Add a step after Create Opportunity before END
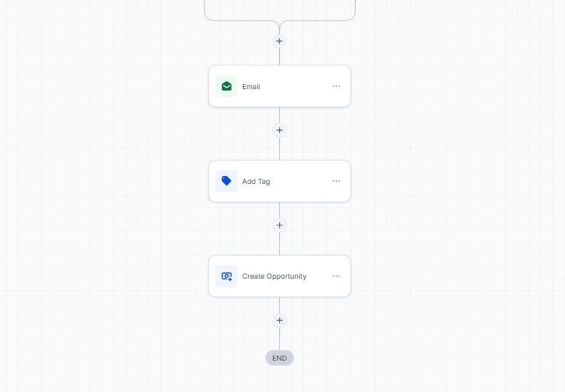The image size is (565, 392). click(x=279, y=320)
